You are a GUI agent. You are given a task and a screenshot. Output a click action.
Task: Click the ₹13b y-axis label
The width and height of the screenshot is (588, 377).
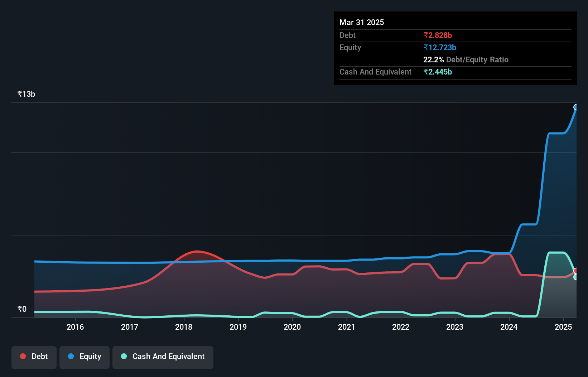click(x=26, y=94)
